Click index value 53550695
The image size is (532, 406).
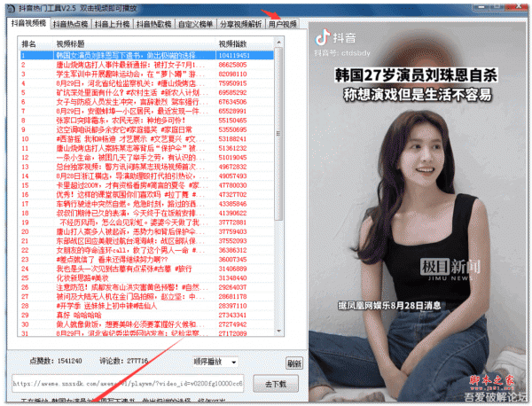[x=232, y=129]
